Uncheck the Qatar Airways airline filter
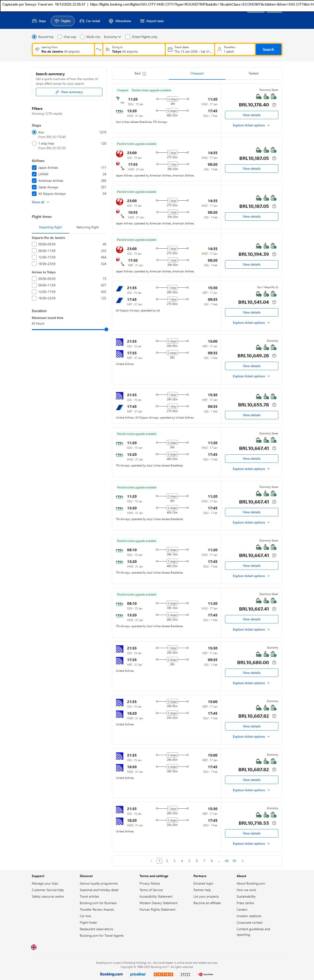This screenshot has height=980, width=314. pos(34,187)
